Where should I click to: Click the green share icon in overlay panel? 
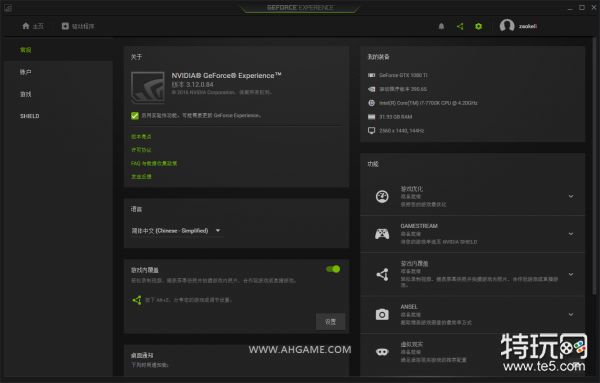tap(137, 300)
